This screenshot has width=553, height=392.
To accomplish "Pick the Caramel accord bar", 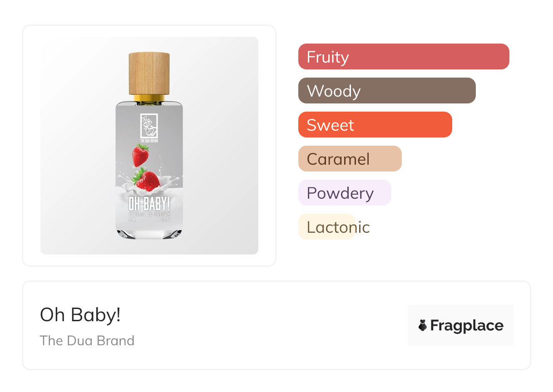I will (x=350, y=159).
